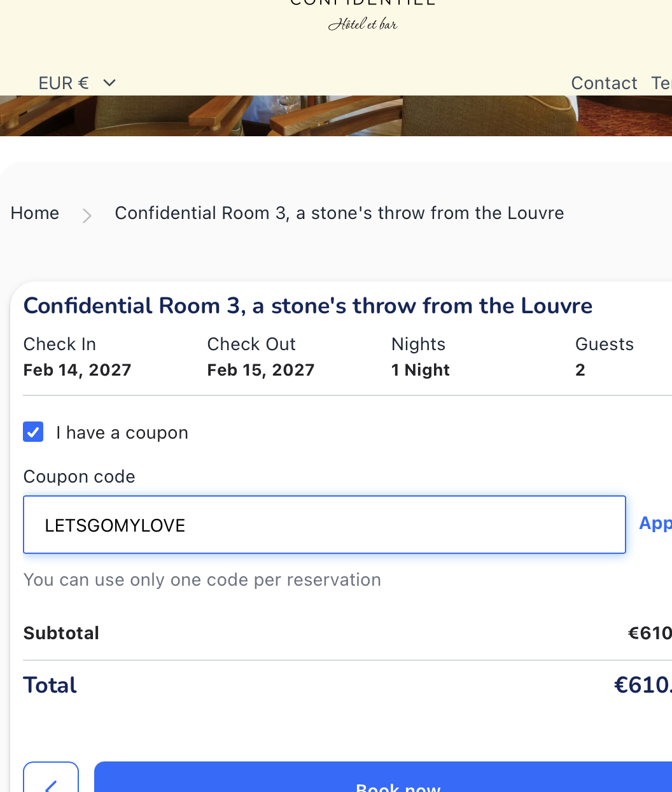Screen dimensions: 672x792
Task: Apply the coupon code
Action: pos(655,523)
